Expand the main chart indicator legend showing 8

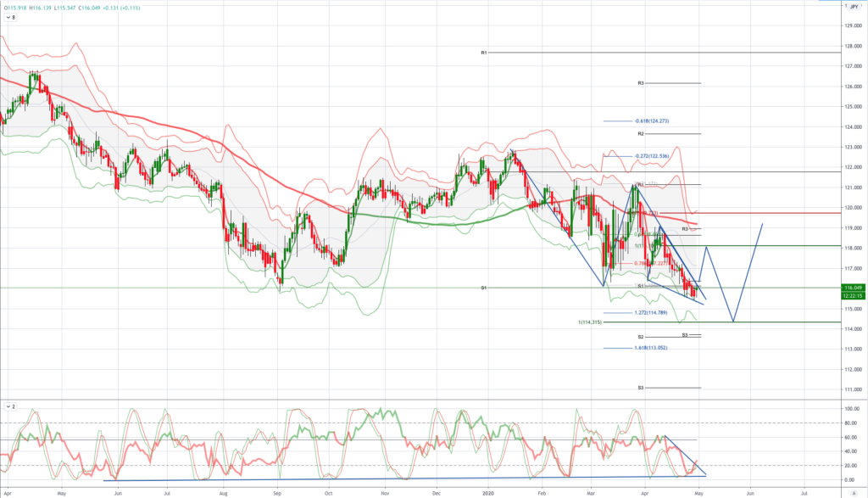[x=11, y=16]
